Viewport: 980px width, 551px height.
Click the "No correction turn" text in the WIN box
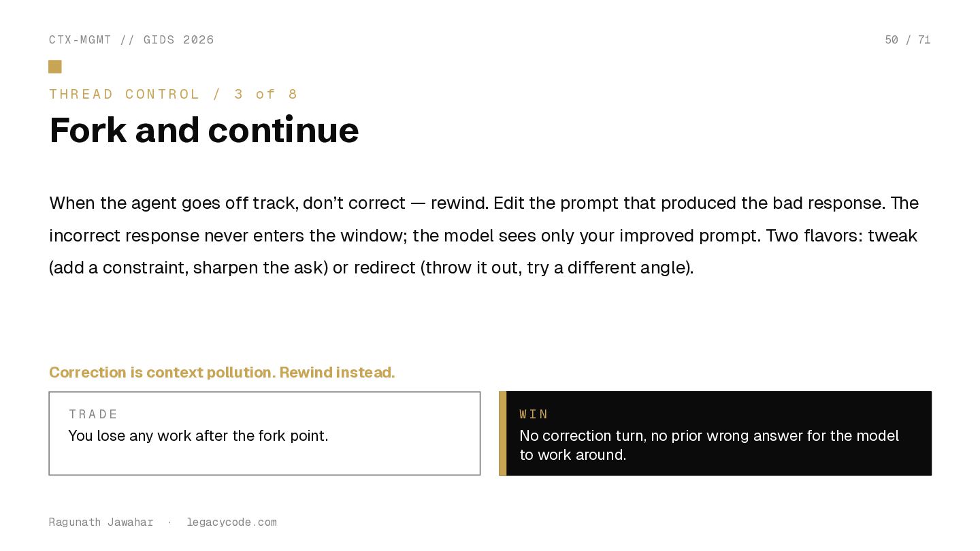pos(583,436)
